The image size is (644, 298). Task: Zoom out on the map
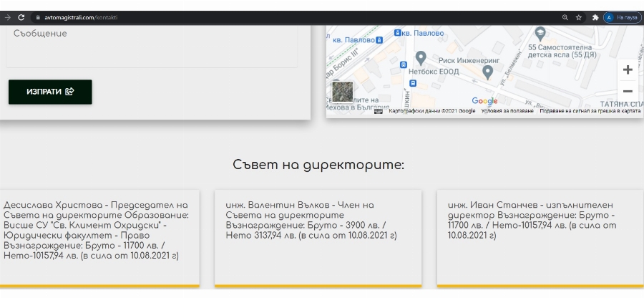[x=627, y=91]
